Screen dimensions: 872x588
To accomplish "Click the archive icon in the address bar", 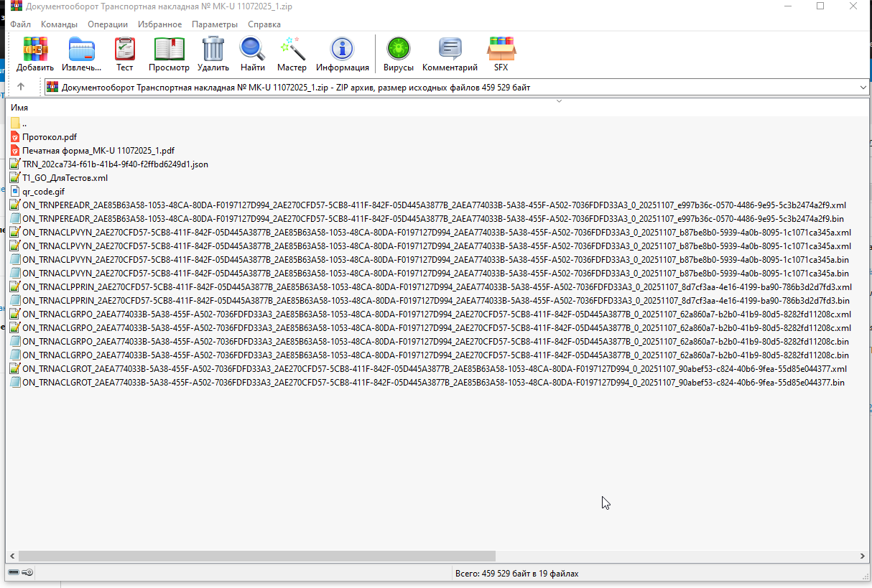I will coord(52,88).
